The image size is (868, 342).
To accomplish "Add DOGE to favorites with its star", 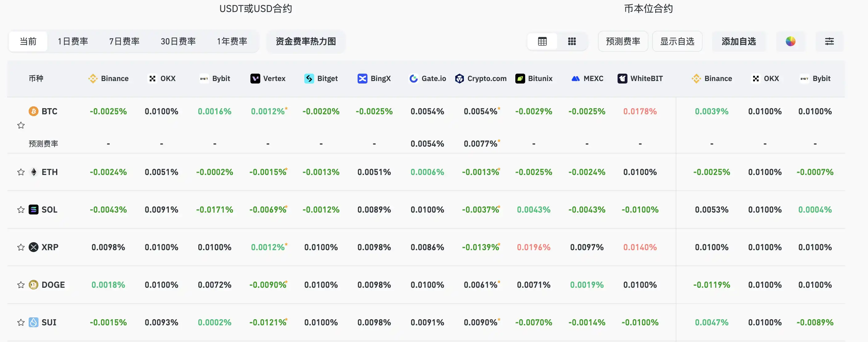I will point(21,285).
